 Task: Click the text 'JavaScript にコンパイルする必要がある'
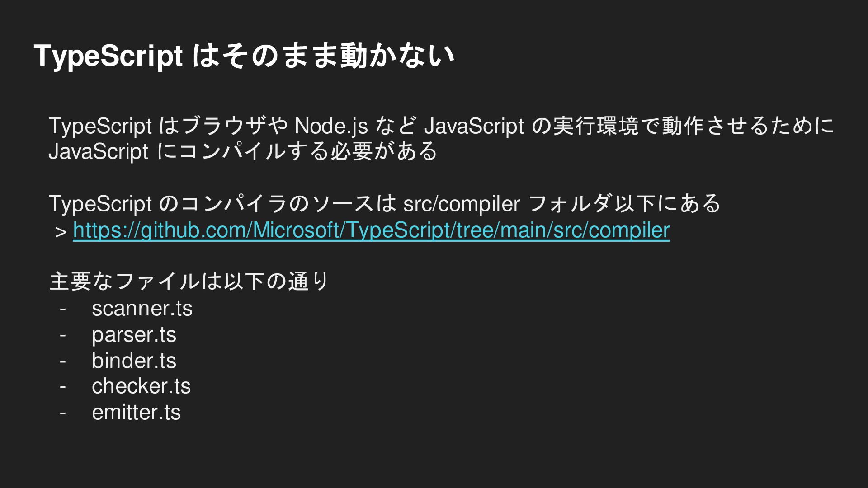pos(243,151)
